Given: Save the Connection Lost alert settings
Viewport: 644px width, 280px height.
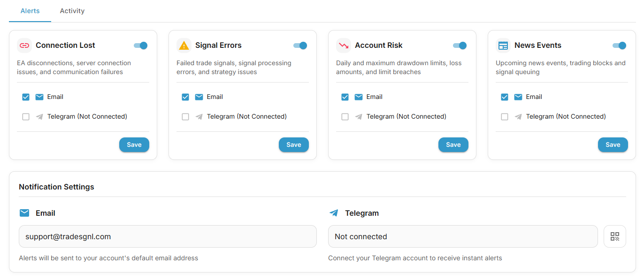Looking at the screenshot, I should (134, 144).
